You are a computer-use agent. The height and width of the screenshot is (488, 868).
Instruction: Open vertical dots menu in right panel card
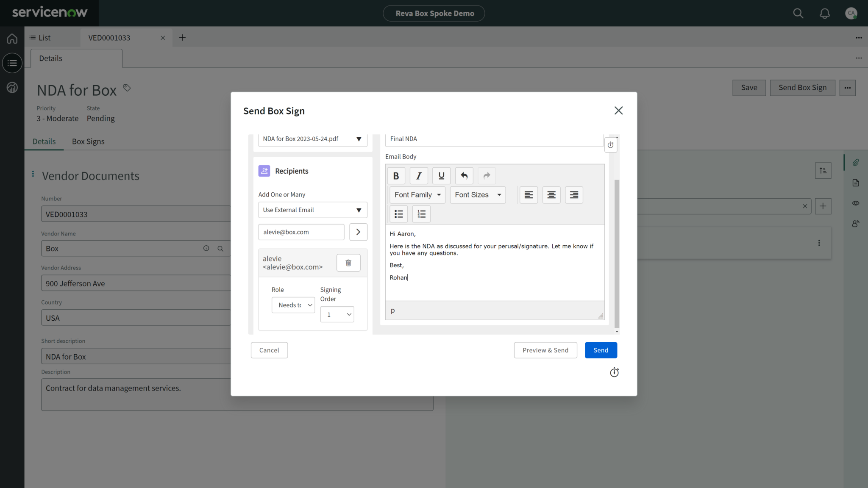819,243
